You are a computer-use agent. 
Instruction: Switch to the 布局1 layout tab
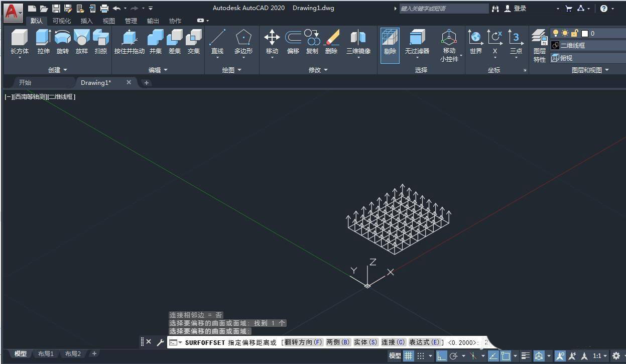[46, 353]
